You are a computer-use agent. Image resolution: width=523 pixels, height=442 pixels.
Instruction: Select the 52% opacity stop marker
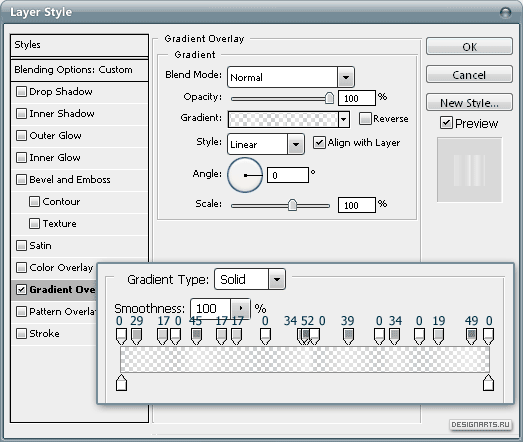point(306,336)
